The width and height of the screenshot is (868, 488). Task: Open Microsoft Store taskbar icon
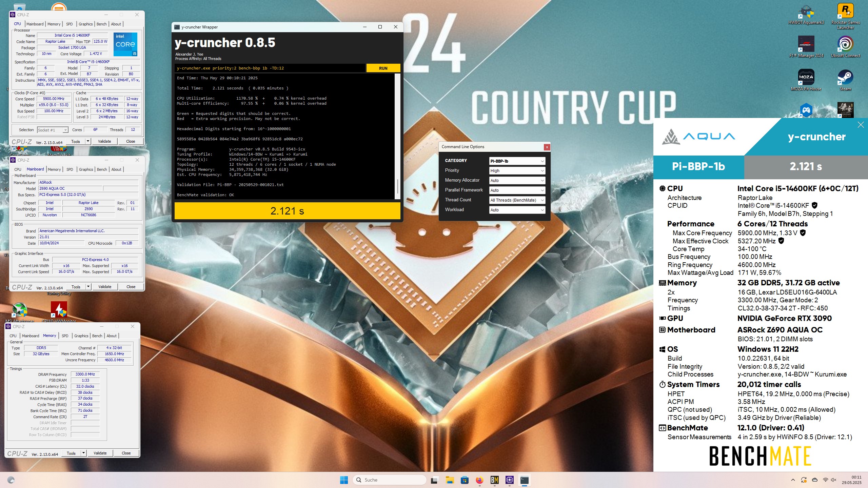coord(465,480)
